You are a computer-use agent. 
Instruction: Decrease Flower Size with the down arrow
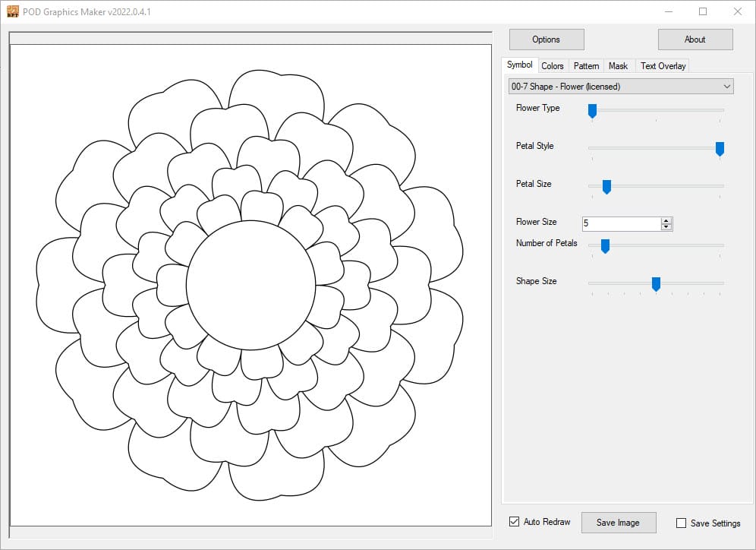pyautogui.click(x=666, y=227)
